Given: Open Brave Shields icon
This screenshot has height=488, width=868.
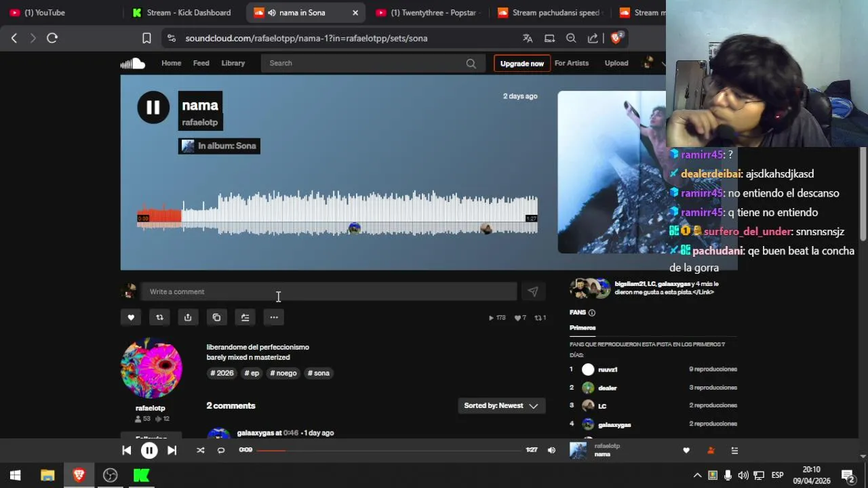Looking at the screenshot, I should [616, 38].
